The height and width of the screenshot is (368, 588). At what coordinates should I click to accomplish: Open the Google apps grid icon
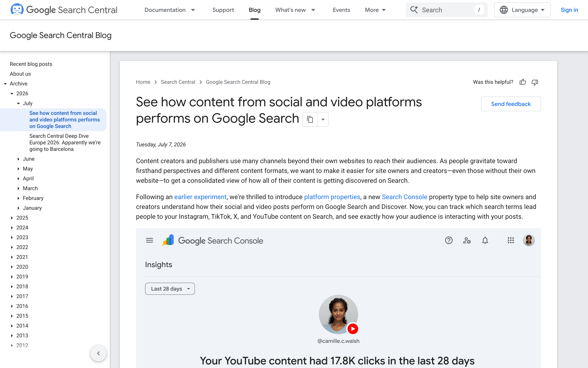pyautogui.click(x=511, y=240)
